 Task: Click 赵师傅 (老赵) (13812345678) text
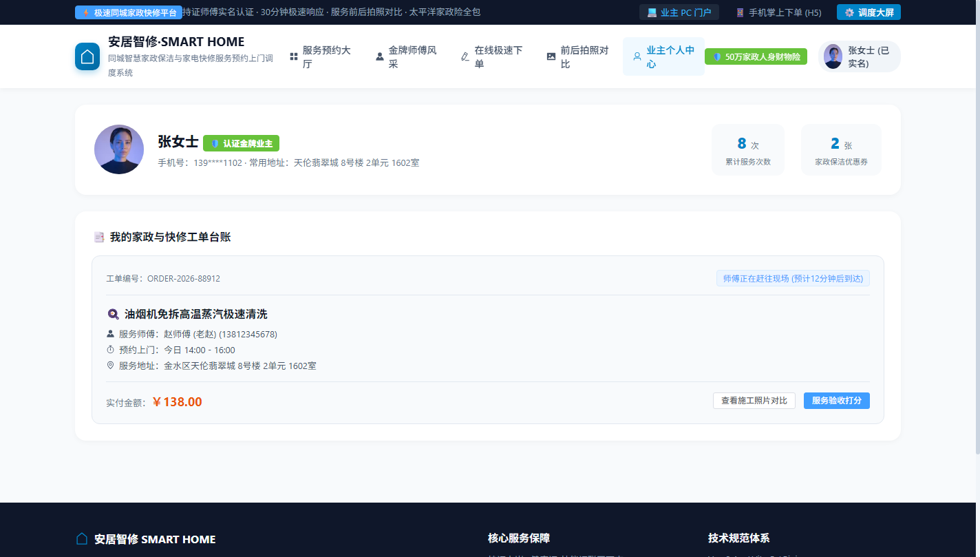[x=220, y=334]
